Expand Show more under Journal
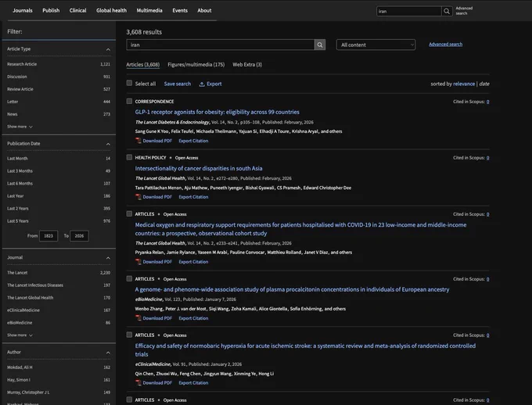Viewport: 532px width, 405px height. (x=20, y=335)
